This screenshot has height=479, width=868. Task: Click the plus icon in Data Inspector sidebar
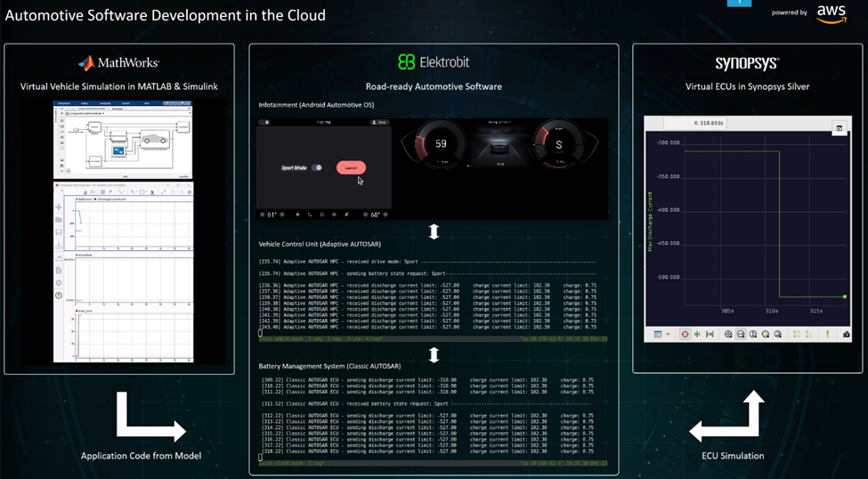59,207
